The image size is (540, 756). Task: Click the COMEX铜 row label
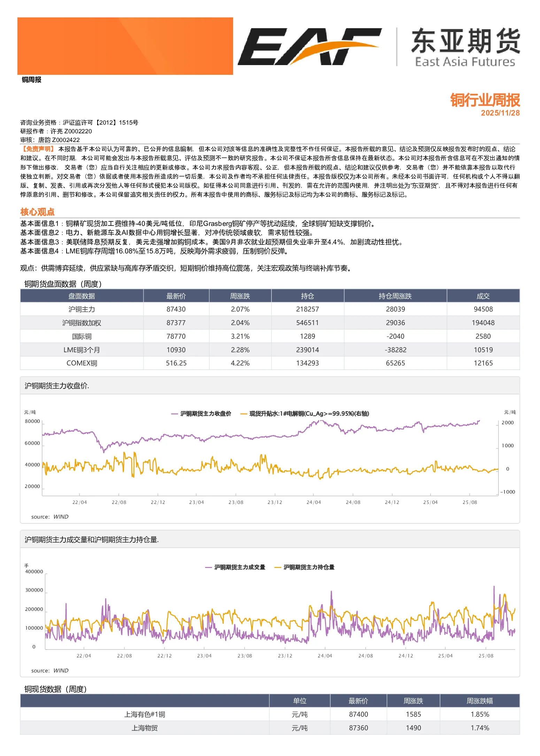82,363
